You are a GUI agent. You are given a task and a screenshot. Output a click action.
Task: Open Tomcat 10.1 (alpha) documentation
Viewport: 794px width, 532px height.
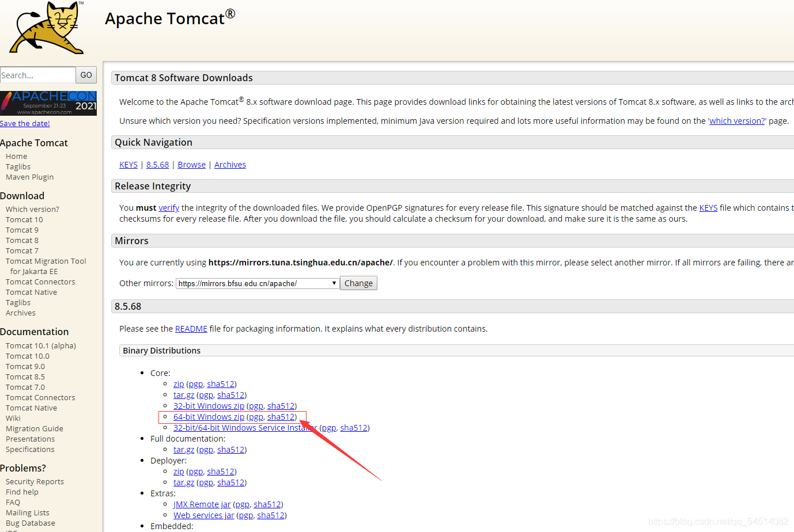point(41,346)
